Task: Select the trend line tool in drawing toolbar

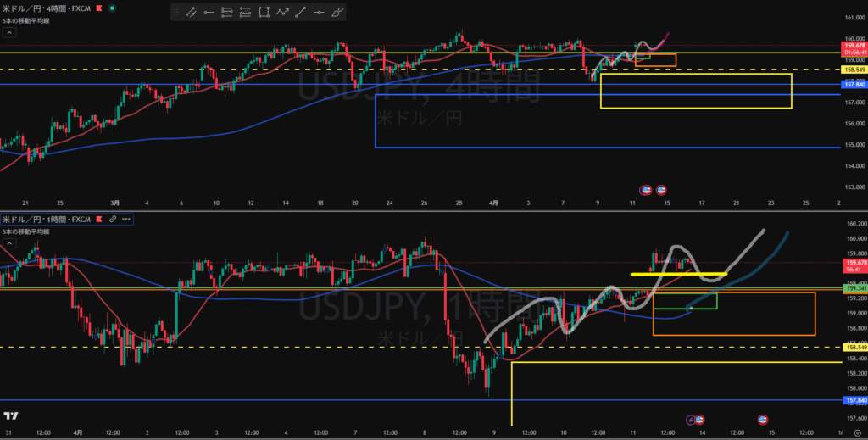Action: (191, 13)
